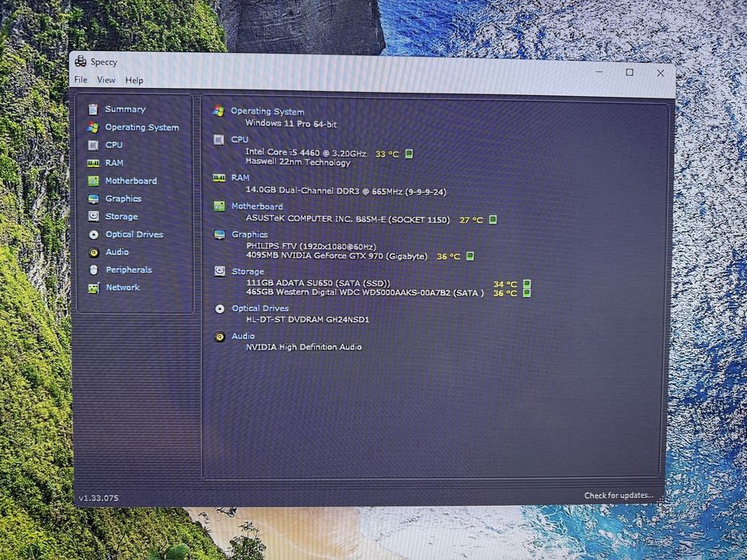Open the Graphics sidebar section
The width and height of the screenshot is (747, 560).
pyautogui.click(x=123, y=198)
